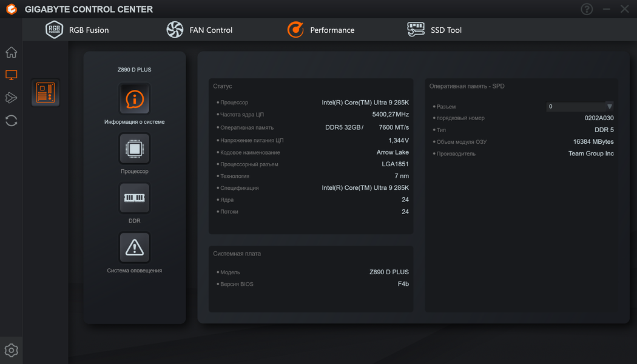Open settings gear at bottom left
This screenshot has width=637, height=364.
pos(12,350)
